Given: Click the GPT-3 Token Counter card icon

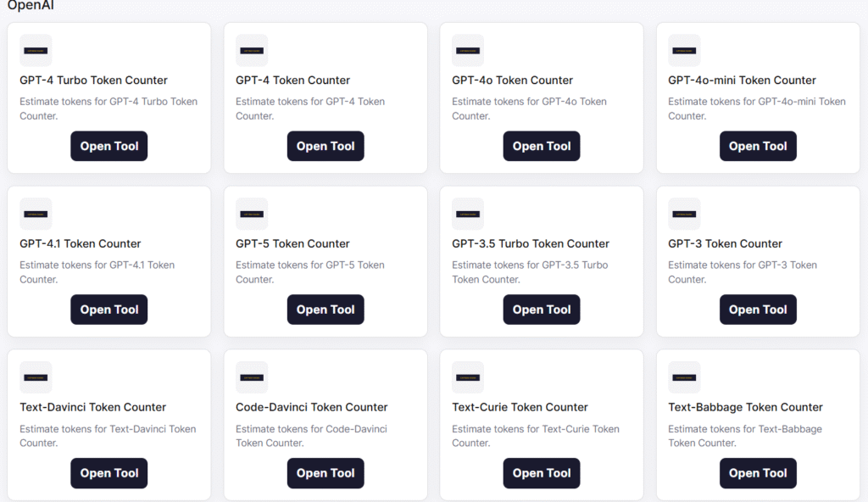Looking at the screenshot, I should tap(684, 214).
